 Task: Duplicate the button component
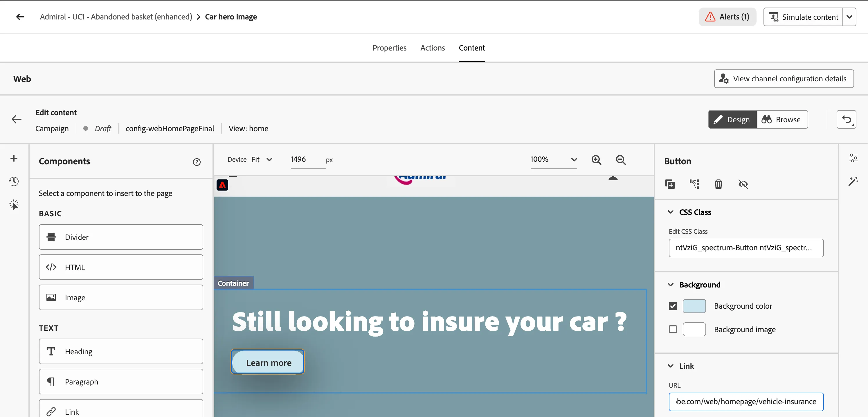coord(670,184)
